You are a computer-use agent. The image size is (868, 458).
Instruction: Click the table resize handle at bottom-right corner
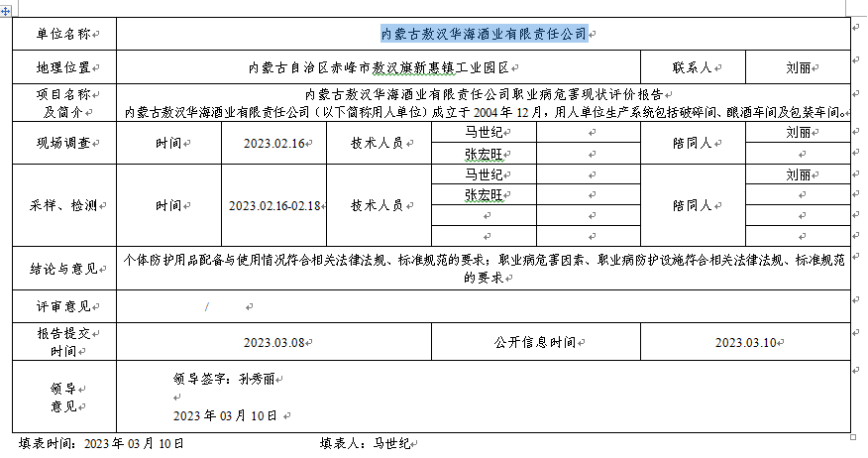coord(853,435)
